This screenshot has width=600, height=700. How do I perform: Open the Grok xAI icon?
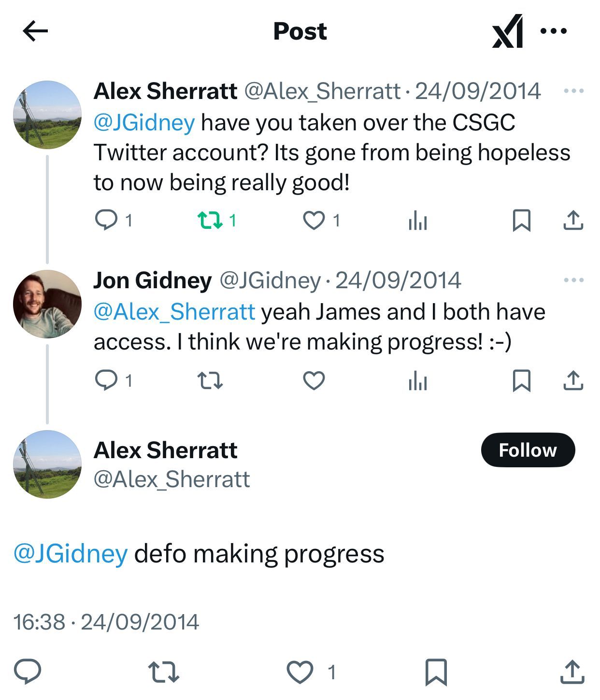pos(507,31)
